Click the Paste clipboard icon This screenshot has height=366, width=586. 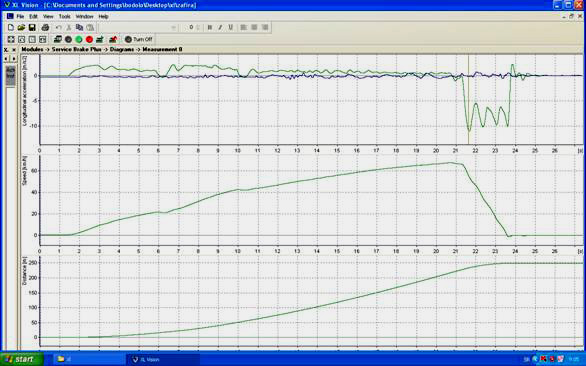[x=90, y=27]
